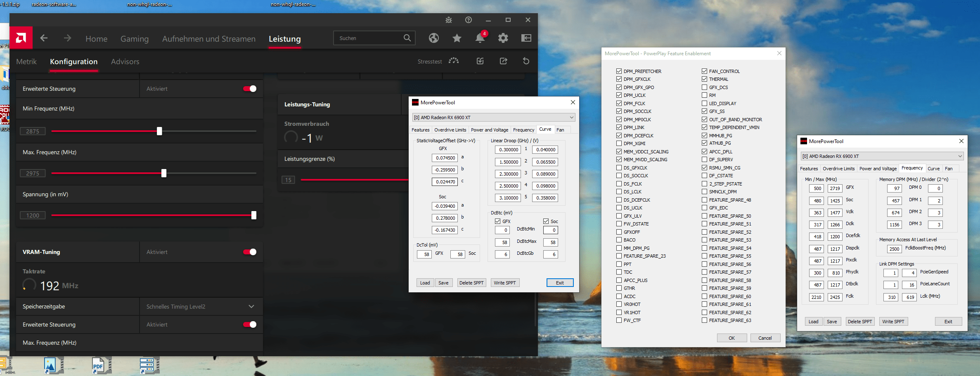Click Min Frequenz value box 2875
Viewport: 980px width, 376px height.
tap(33, 131)
